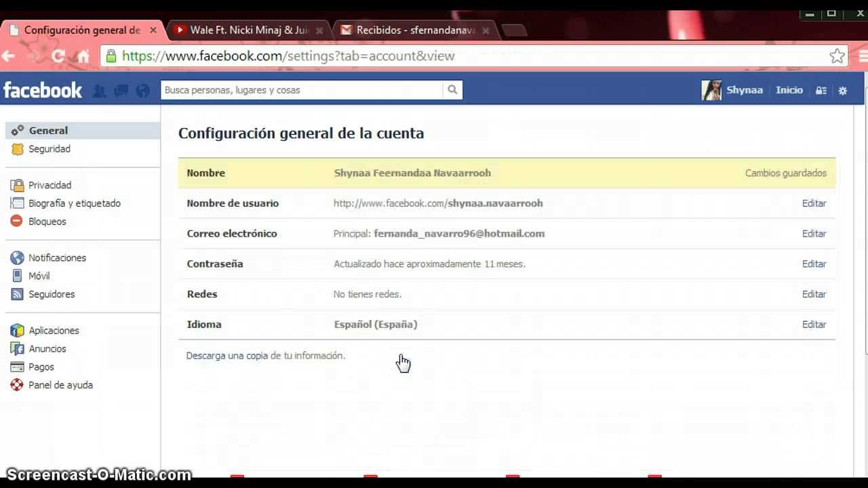The image size is (868, 488).
Task: Go to Inicio in header
Action: tap(789, 90)
